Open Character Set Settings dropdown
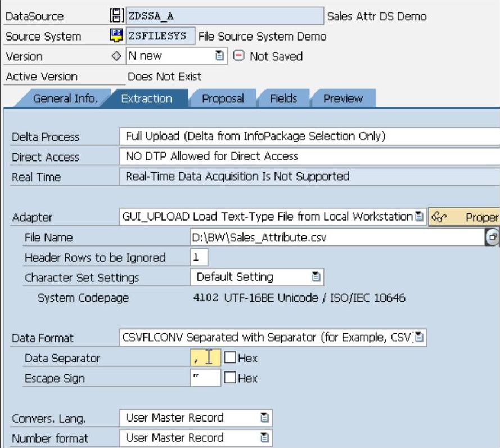The width and height of the screenshot is (500, 448). (x=316, y=277)
